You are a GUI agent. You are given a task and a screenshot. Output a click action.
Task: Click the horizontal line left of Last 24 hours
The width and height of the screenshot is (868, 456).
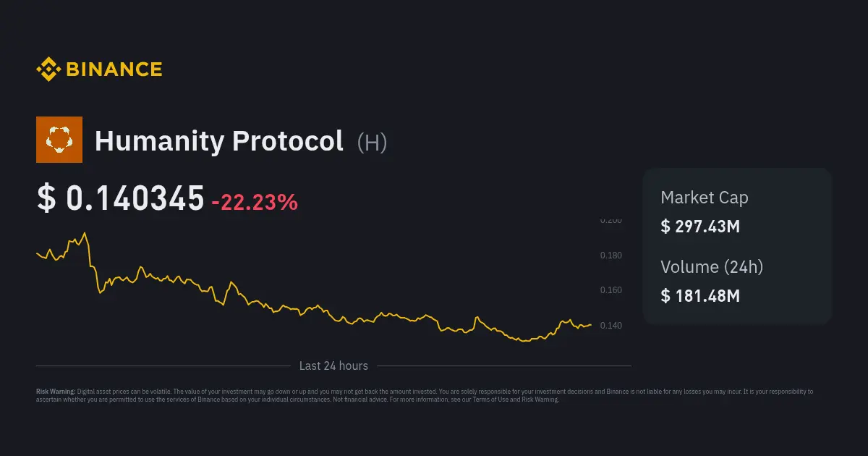tap(163, 366)
